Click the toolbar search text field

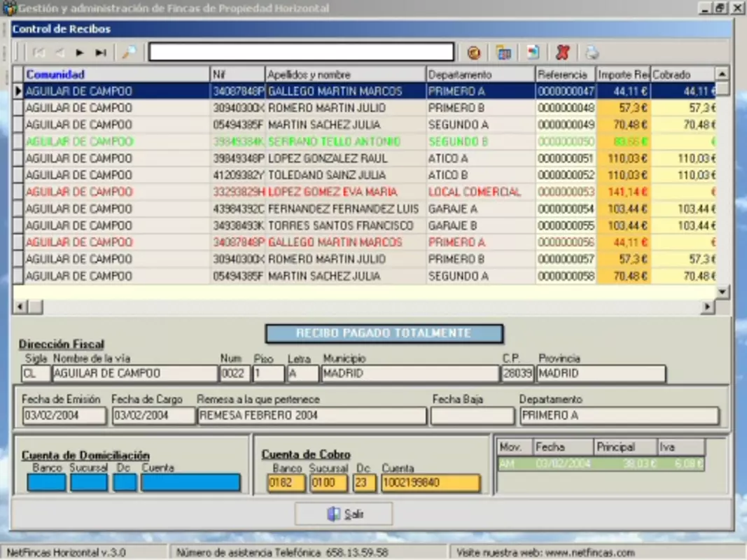coord(302,52)
